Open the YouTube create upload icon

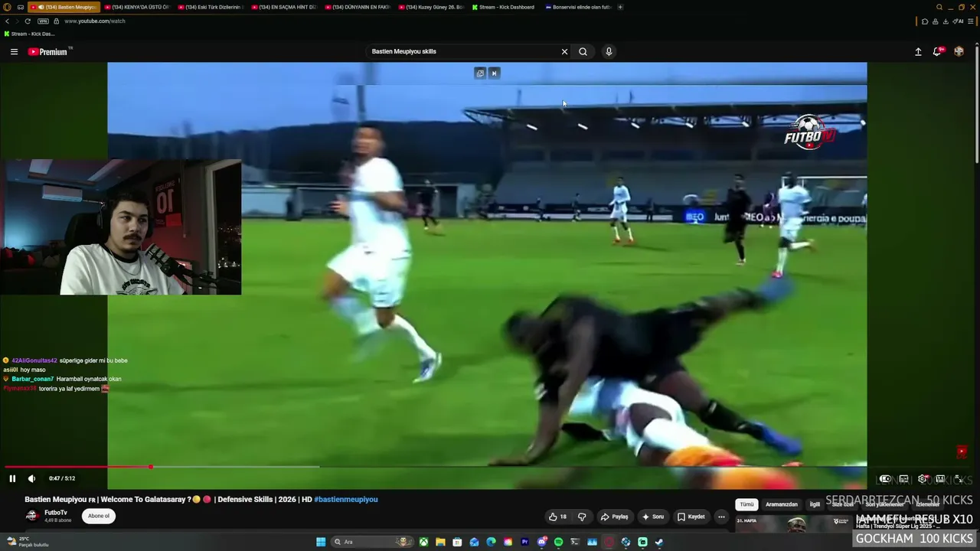pyautogui.click(x=918, y=52)
